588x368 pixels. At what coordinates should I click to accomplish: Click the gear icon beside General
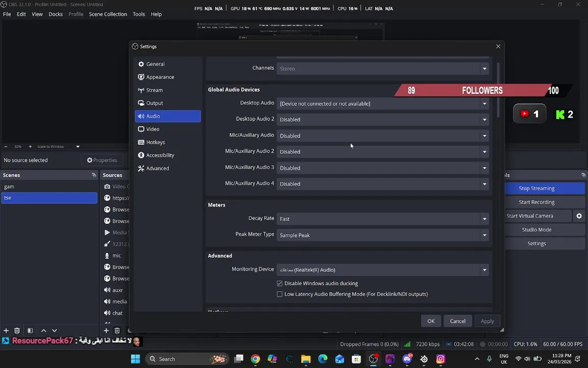(141, 64)
